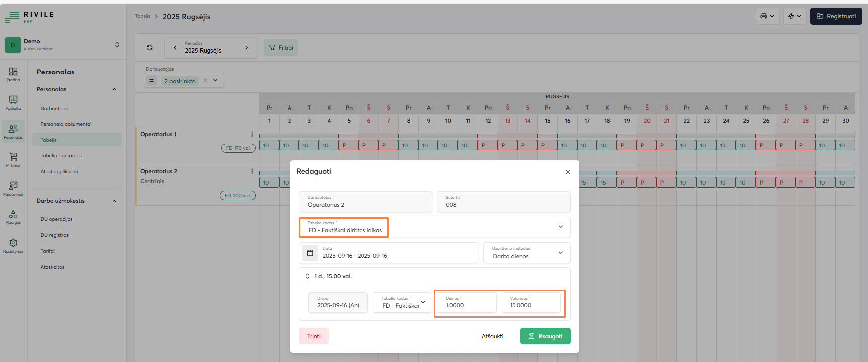Click the Išsaugoti save button
The width and height of the screenshot is (868, 362).
[545, 336]
